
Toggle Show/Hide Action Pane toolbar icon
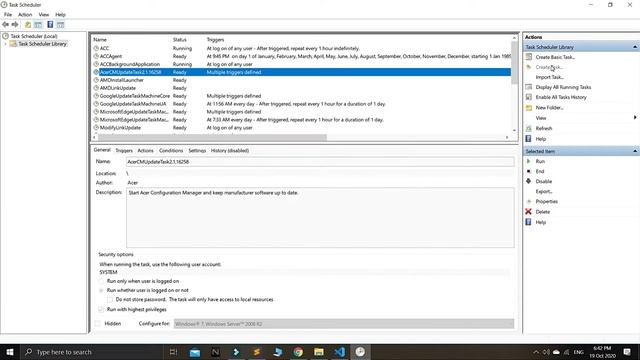coord(60,24)
